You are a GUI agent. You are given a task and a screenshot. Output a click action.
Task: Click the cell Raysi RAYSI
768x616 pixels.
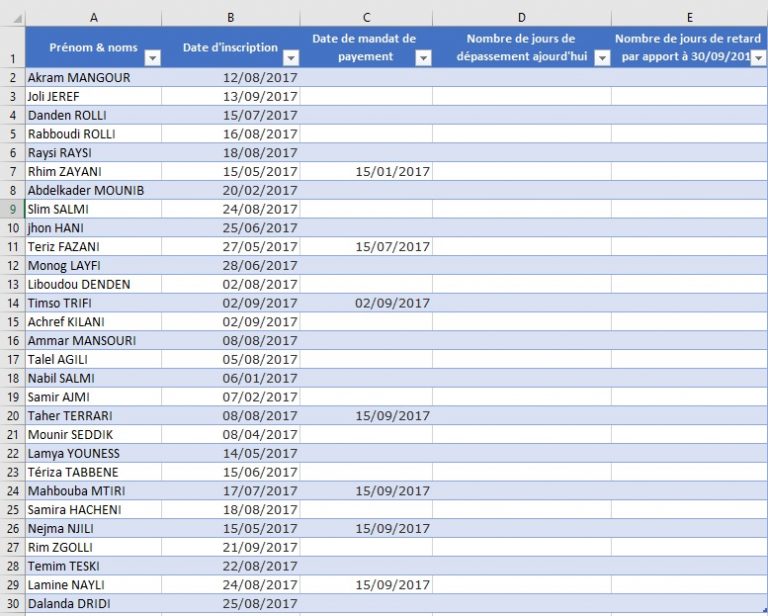[94, 153]
